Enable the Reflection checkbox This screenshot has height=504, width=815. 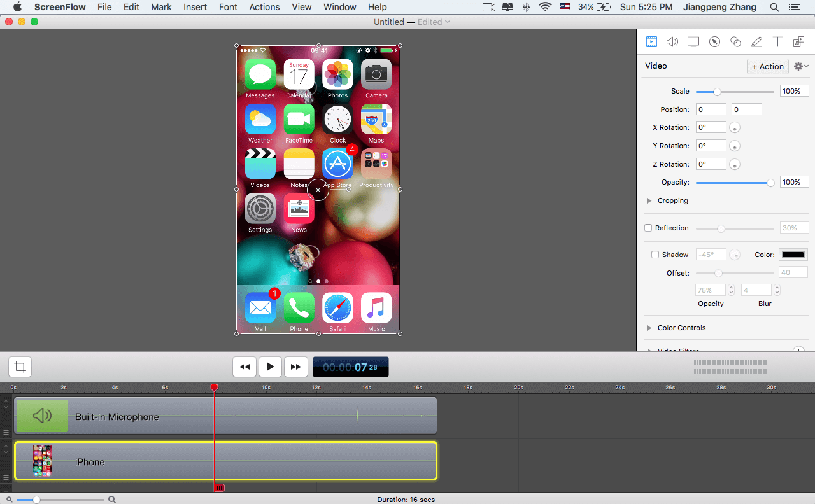(x=648, y=227)
